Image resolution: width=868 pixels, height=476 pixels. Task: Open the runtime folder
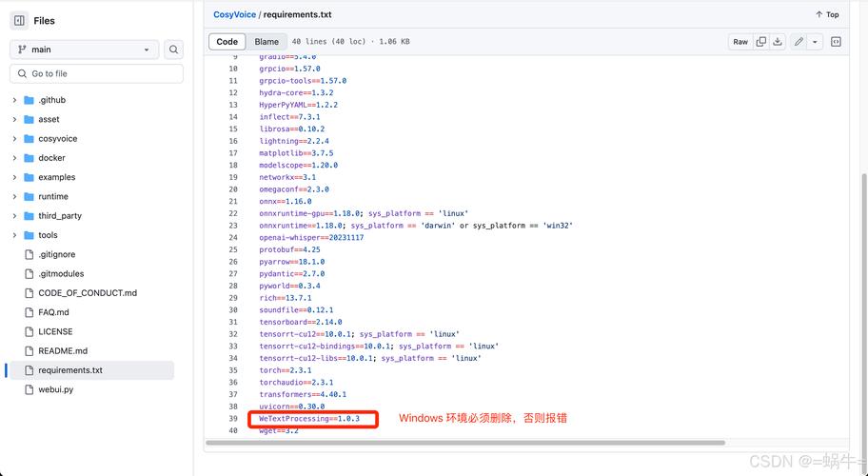pos(53,196)
